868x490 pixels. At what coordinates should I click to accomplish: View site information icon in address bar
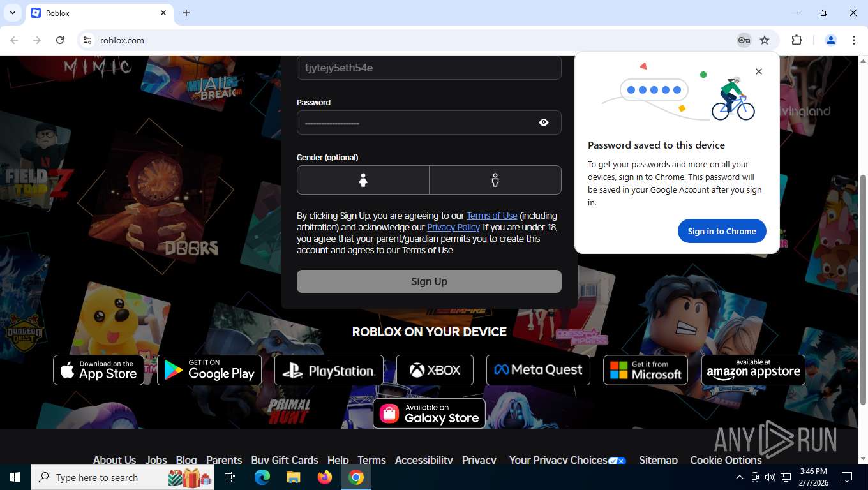[x=87, y=40]
